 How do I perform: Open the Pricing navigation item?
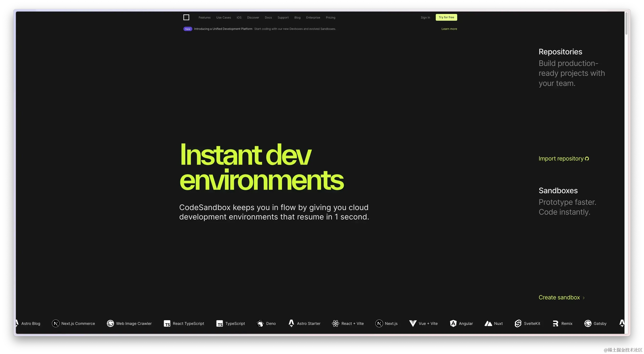[330, 17]
